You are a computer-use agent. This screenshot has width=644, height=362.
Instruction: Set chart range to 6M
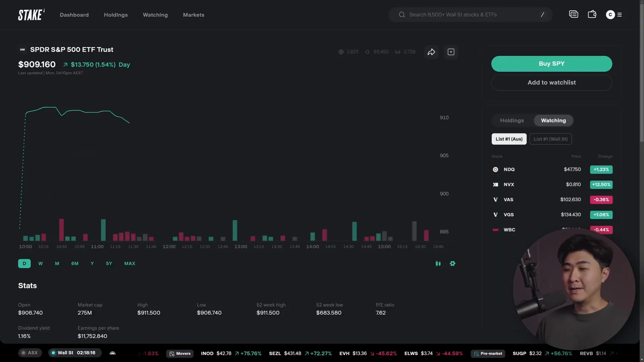75,263
